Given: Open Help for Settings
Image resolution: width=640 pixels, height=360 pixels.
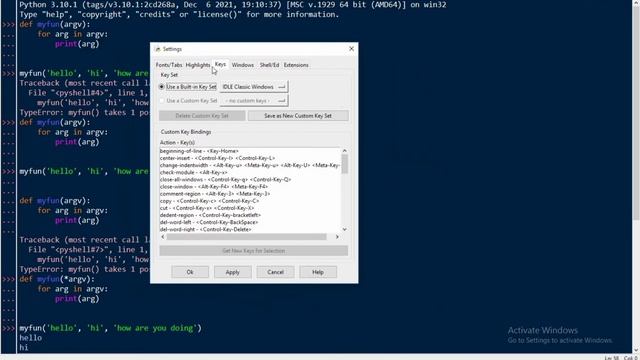Looking at the screenshot, I should point(318,272).
